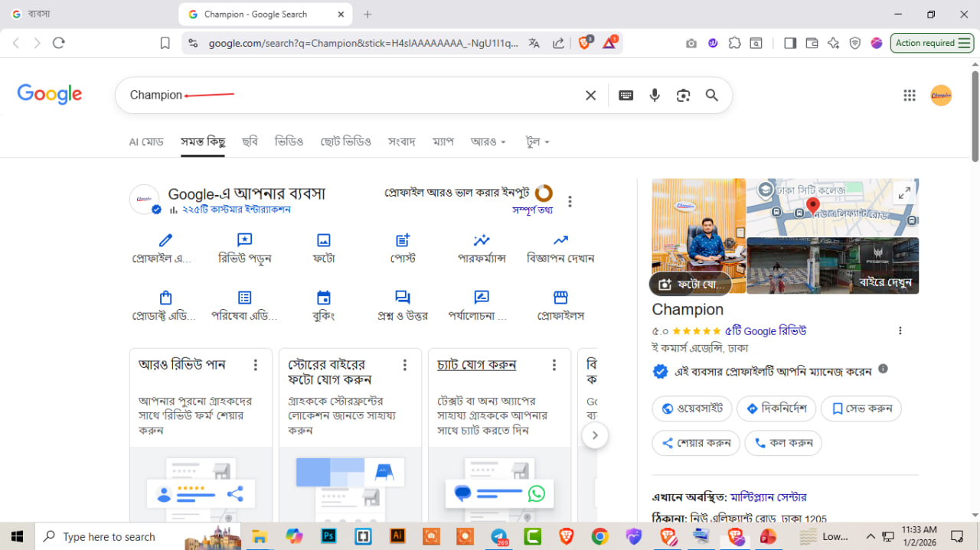
Task: Click the ওয়েবসাইট button
Action: (x=692, y=408)
